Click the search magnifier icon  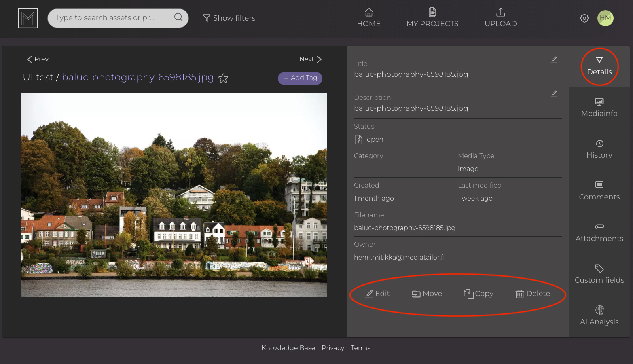178,17
